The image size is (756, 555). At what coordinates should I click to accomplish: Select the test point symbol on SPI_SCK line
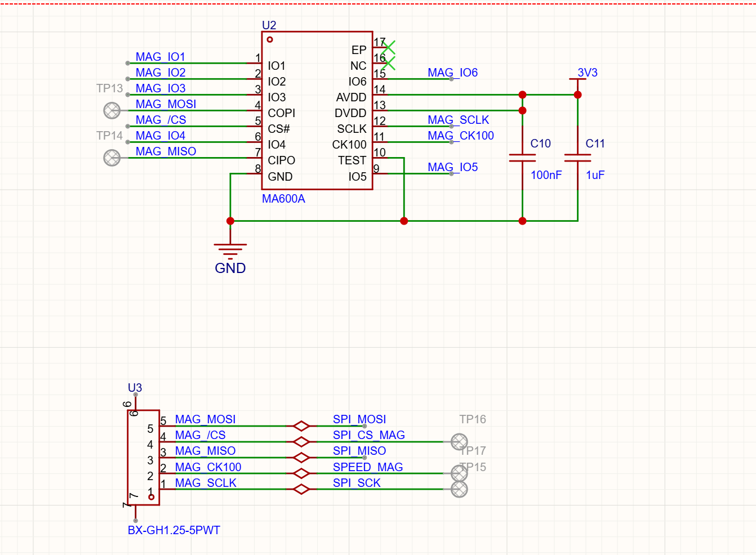459,489
